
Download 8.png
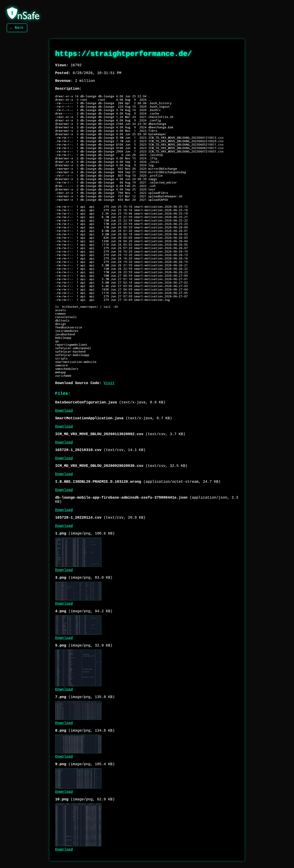(64, 756)
